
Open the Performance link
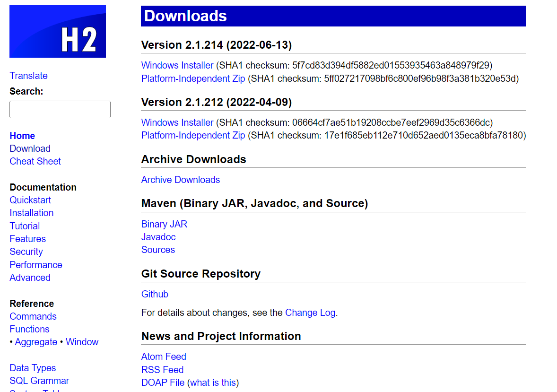point(36,265)
